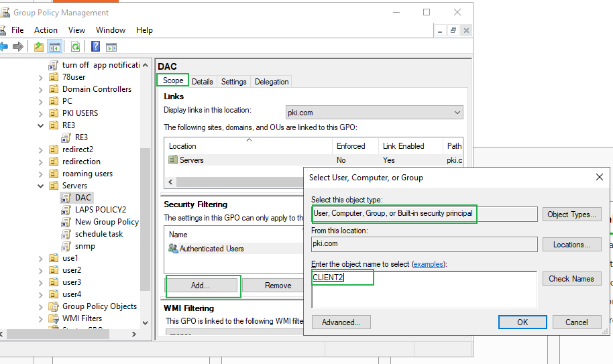Open the Action menu

[46, 30]
